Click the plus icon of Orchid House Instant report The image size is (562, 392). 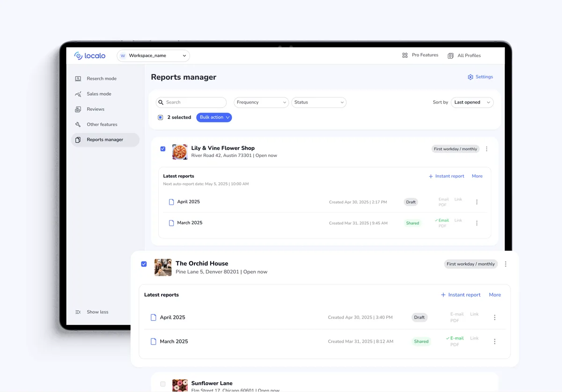[x=443, y=295]
